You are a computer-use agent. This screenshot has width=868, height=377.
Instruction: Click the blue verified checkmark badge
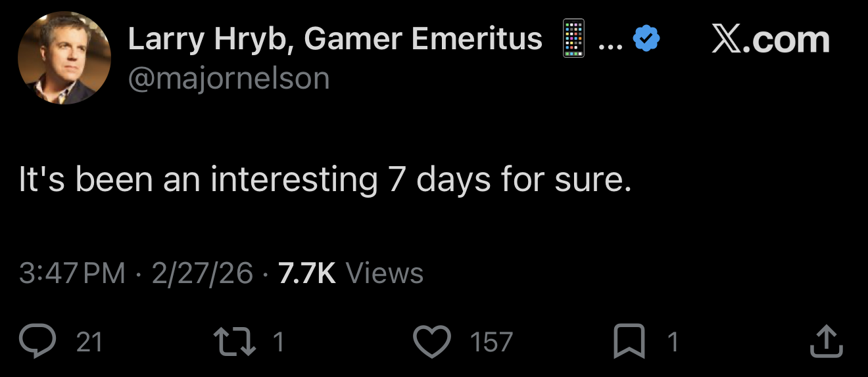(646, 40)
